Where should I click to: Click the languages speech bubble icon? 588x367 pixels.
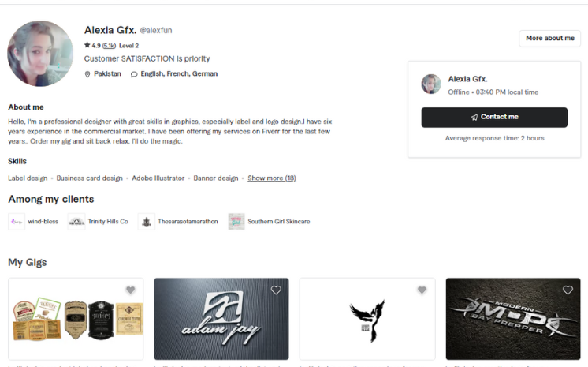[x=134, y=74]
